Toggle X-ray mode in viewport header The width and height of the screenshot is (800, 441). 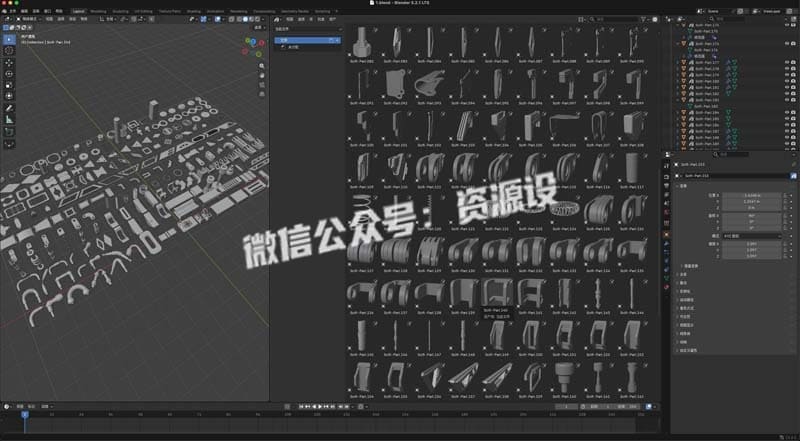click(231, 19)
